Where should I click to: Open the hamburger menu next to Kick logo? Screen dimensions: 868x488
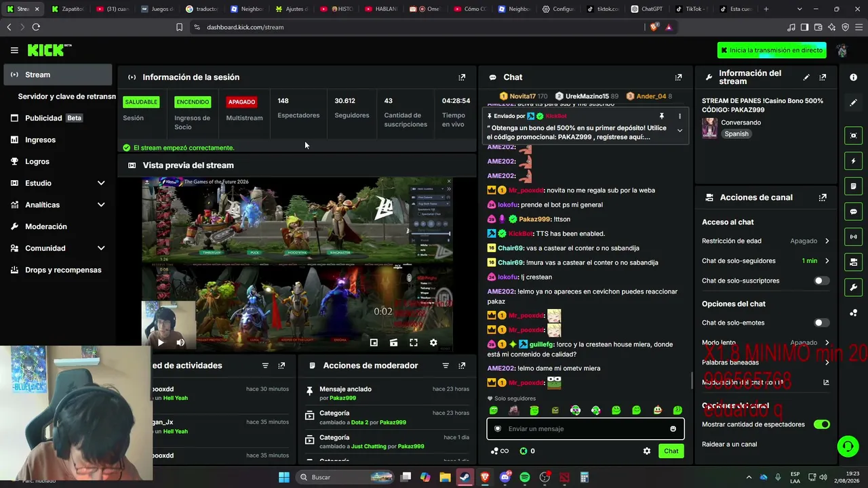(x=14, y=50)
